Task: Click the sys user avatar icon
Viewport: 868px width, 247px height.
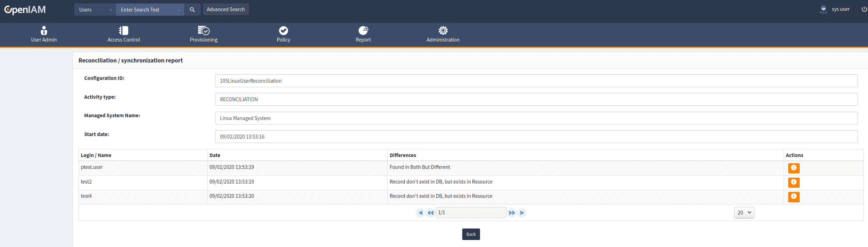Action: click(823, 9)
